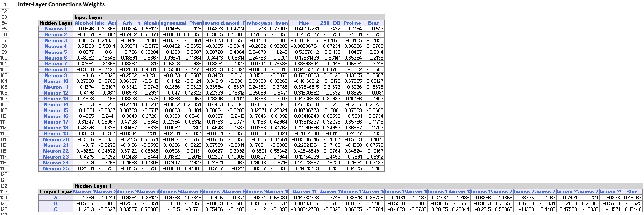Select output row label B
644x215 pixels.
(x=56, y=203)
